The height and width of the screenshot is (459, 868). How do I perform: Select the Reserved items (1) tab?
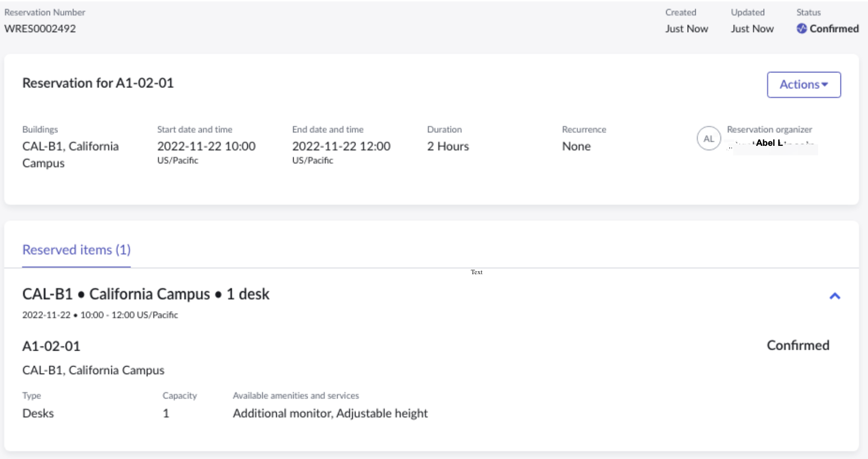76,250
